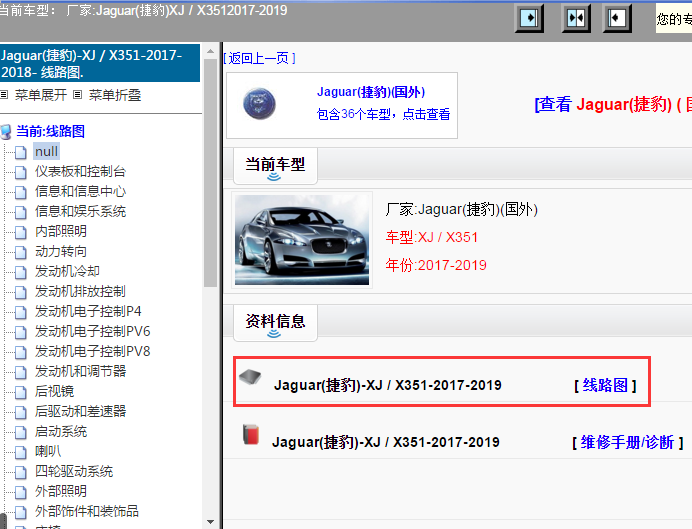692x529 pixels.
Task: Click the tree panel scrollbar up arrow
Action: pyautogui.click(x=211, y=51)
